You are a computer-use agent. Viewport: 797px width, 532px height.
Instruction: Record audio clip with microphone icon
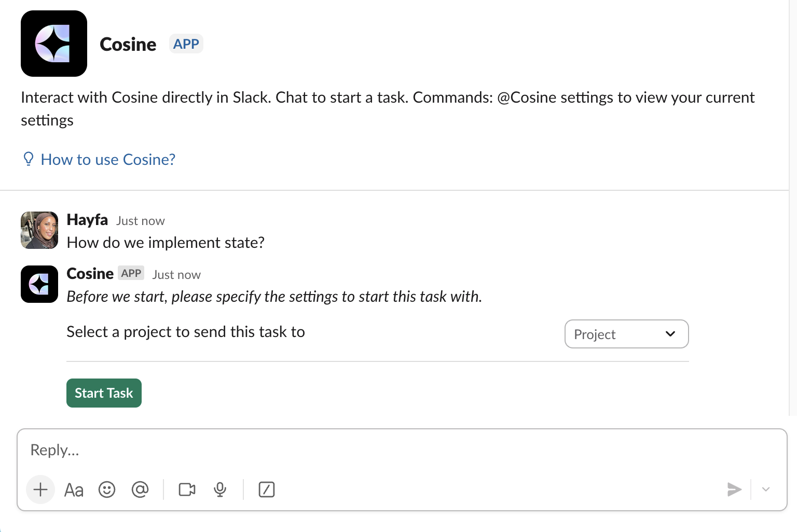[x=220, y=489]
